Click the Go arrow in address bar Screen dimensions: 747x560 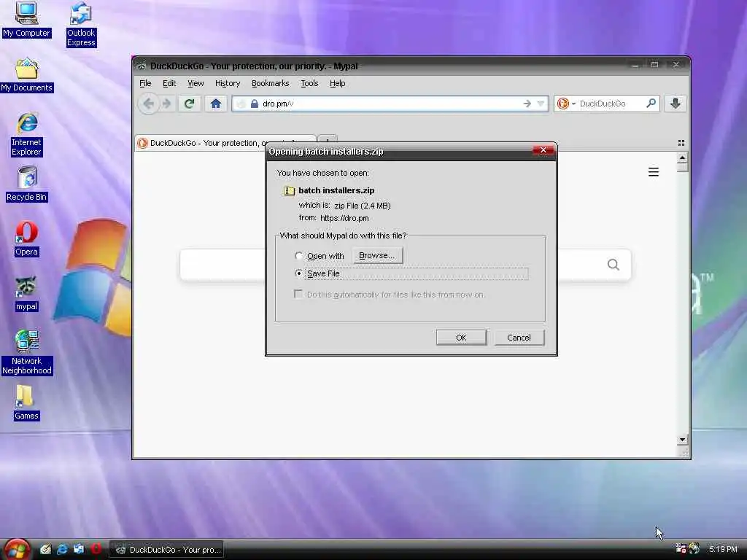[x=527, y=104]
